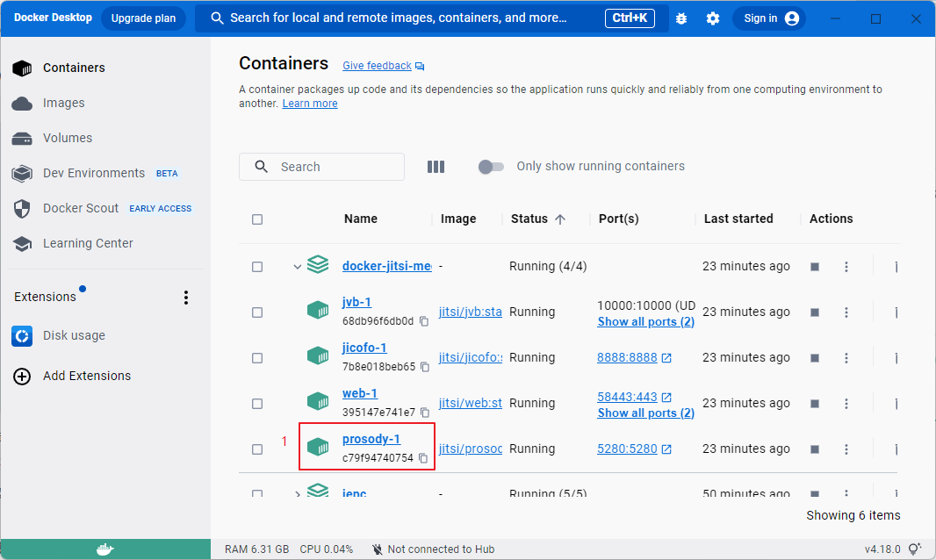Check the select-all containers checkbox
The width and height of the screenshot is (936, 560).
[257, 219]
